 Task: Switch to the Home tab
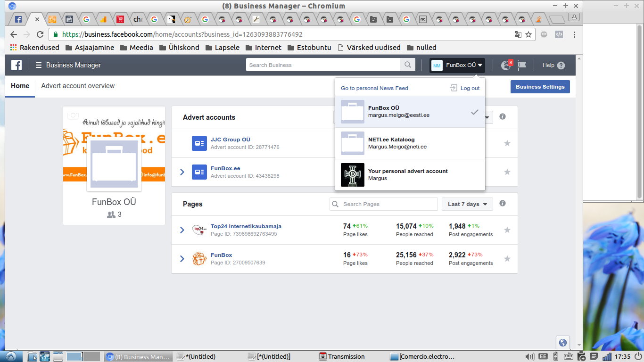20,86
